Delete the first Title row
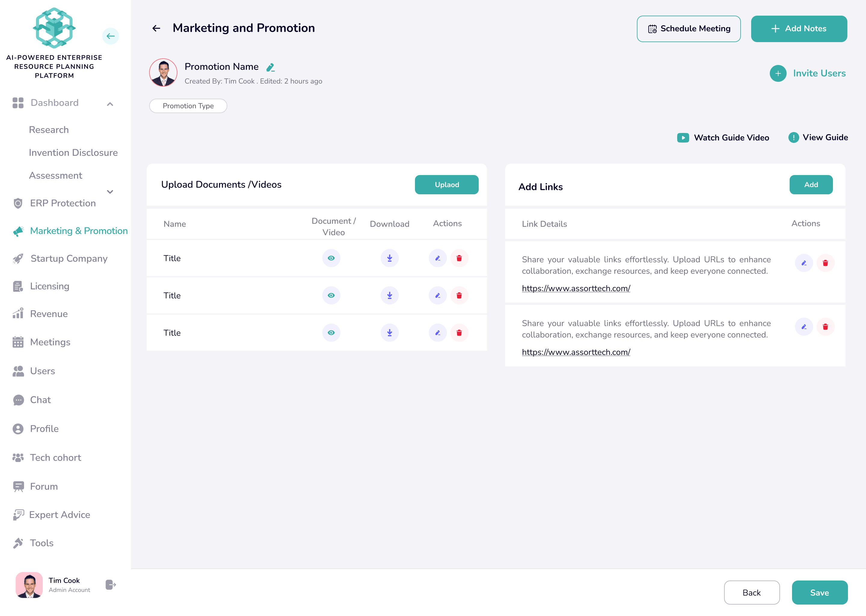The width and height of the screenshot is (866, 616). 459,258
